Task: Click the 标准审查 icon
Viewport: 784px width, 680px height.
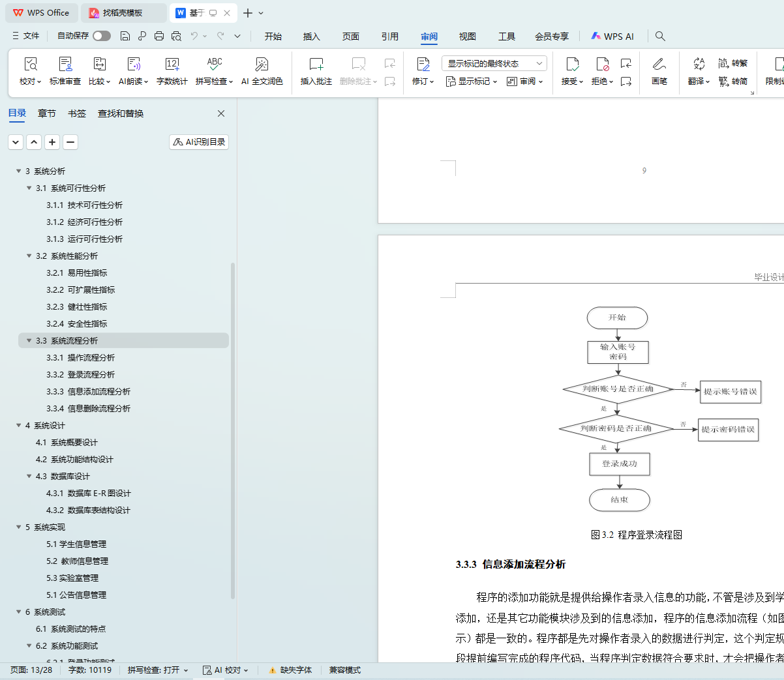Action: tap(65, 65)
